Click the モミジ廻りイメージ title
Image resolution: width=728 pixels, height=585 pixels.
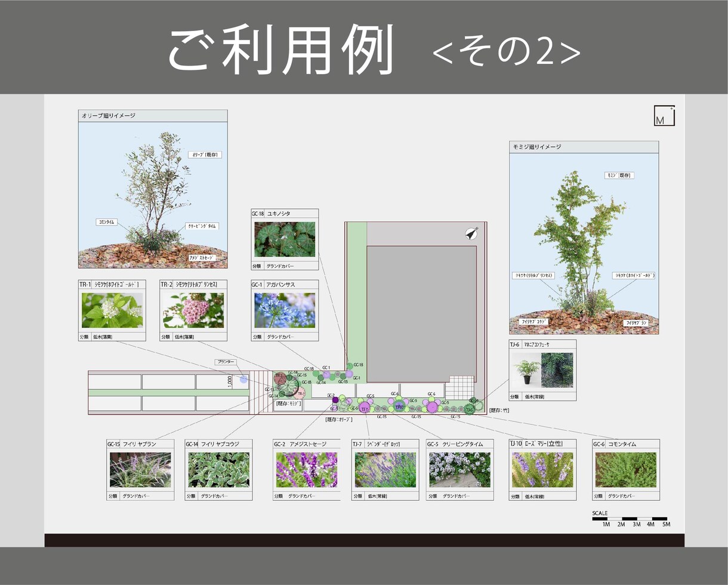[x=536, y=147]
